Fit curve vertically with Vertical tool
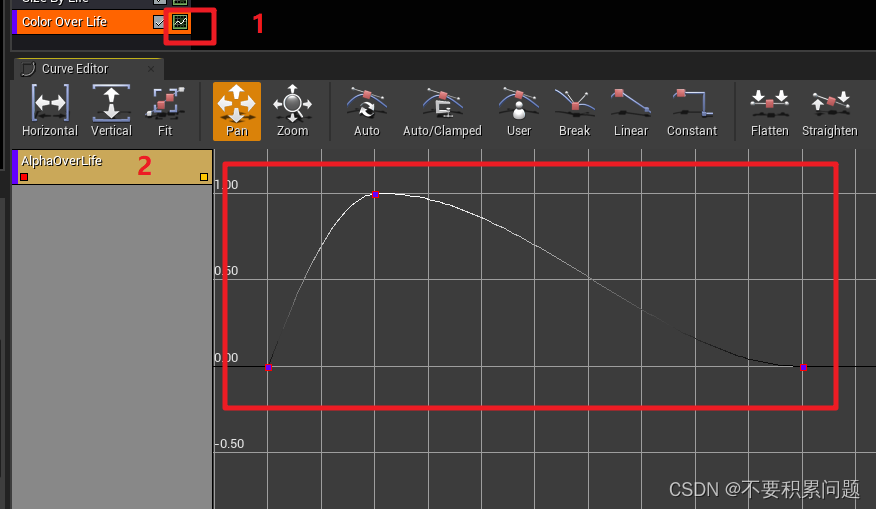 pos(111,111)
